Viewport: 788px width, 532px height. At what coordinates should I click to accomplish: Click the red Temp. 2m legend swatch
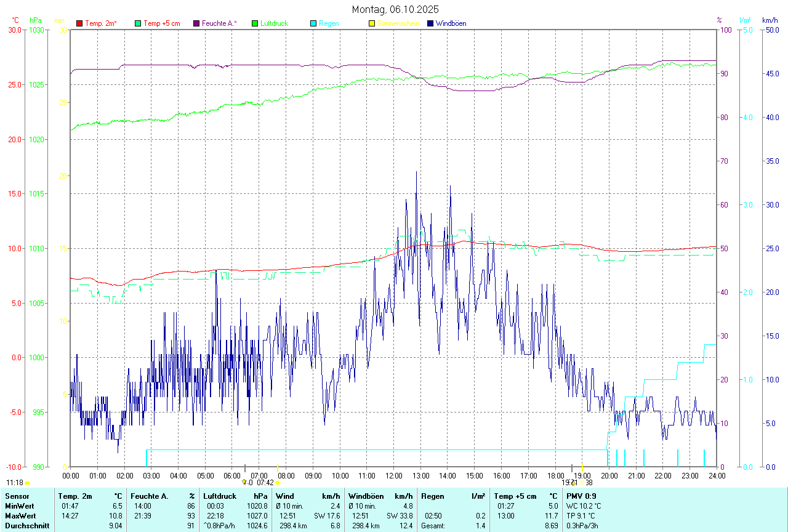click(x=79, y=23)
